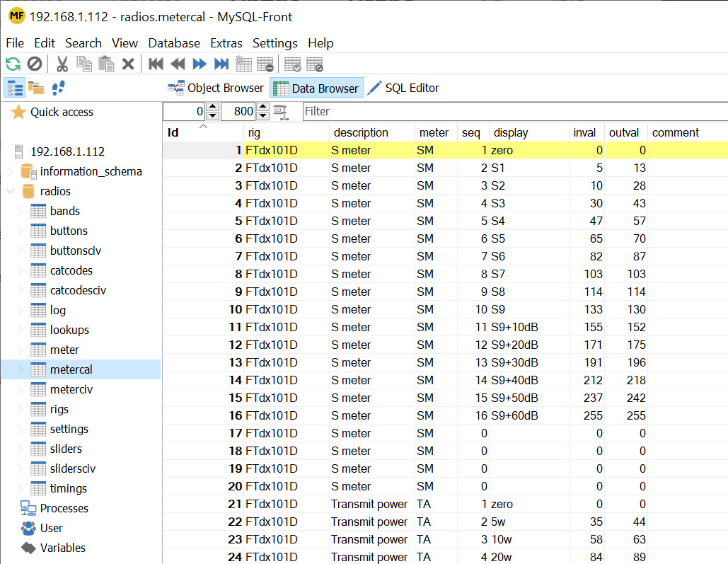Refresh the data view
Viewport: 728px width, 564px height.
click(13, 64)
